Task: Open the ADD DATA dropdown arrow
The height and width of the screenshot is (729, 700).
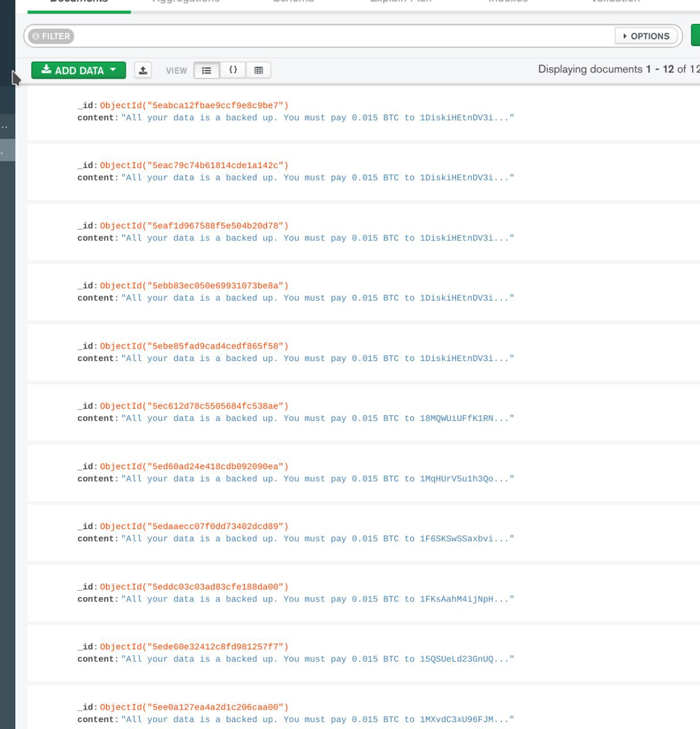Action: coord(113,69)
